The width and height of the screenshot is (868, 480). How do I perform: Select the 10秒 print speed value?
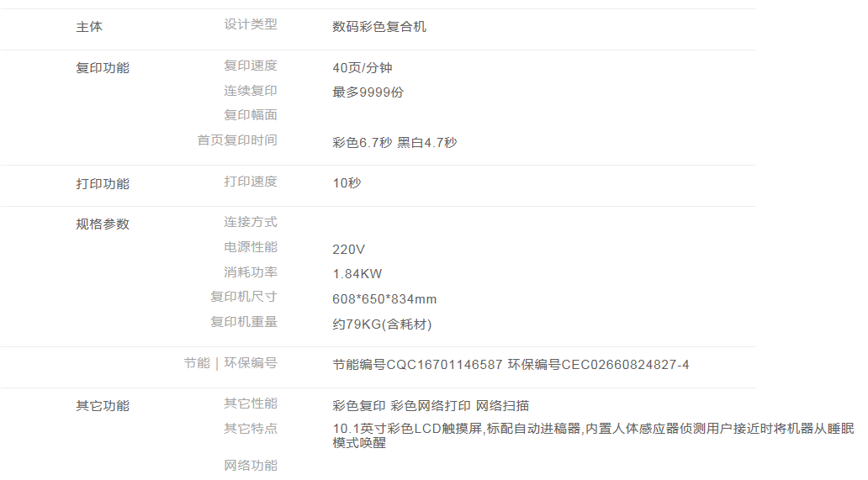(347, 183)
